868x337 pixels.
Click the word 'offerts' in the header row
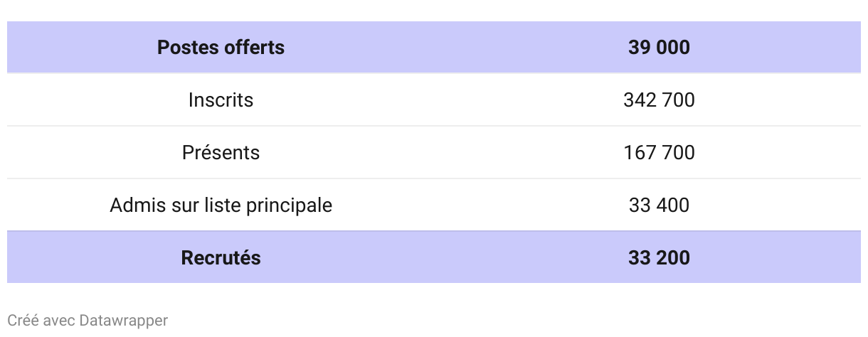[255, 48]
